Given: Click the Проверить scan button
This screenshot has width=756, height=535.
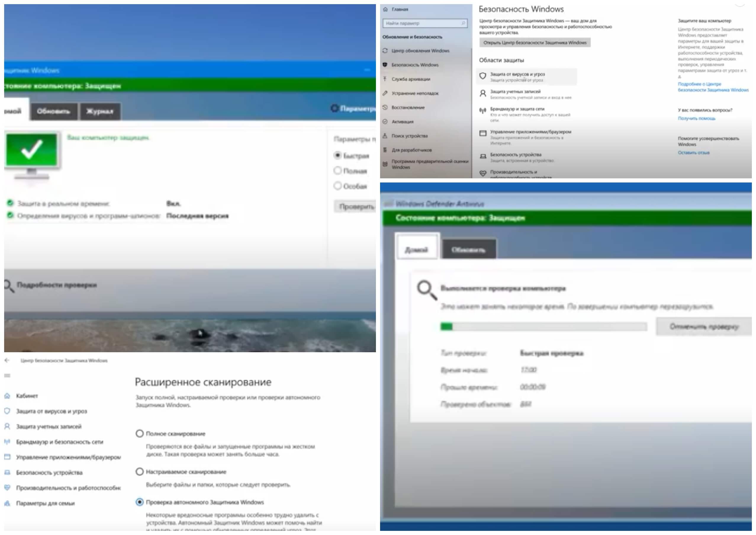Looking at the screenshot, I should point(356,206).
